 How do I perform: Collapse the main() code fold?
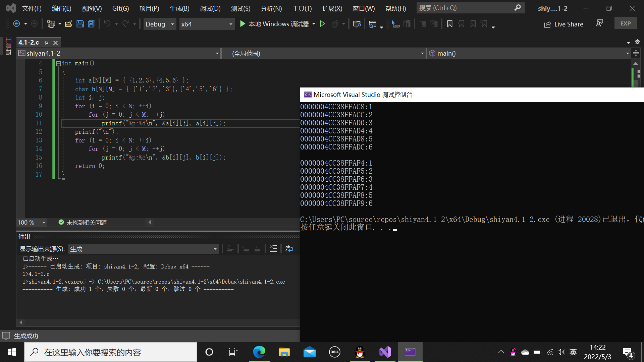(x=58, y=63)
